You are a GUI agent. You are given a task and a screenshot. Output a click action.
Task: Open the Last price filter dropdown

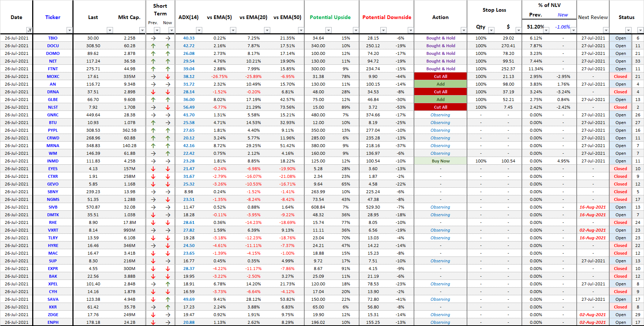[110, 30]
